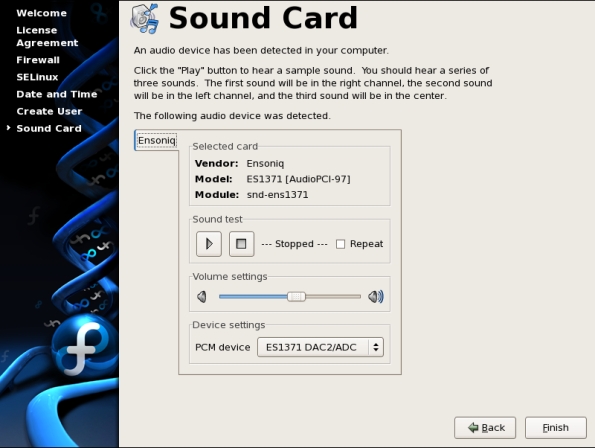Stop the sound test playback
Image resolution: width=595 pixels, height=448 pixels.
pyautogui.click(x=241, y=244)
